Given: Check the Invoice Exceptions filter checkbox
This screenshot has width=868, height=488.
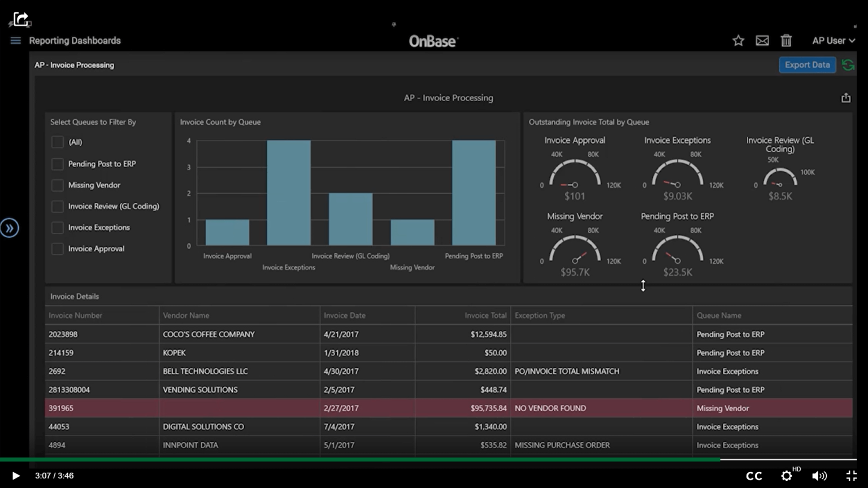Looking at the screenshot, I should (57, 227).
